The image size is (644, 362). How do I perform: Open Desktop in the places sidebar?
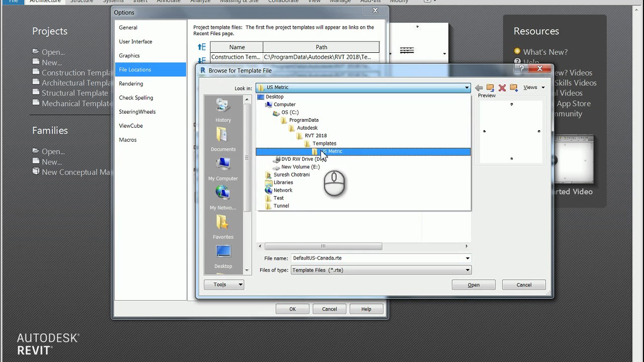tap(223, 256)
